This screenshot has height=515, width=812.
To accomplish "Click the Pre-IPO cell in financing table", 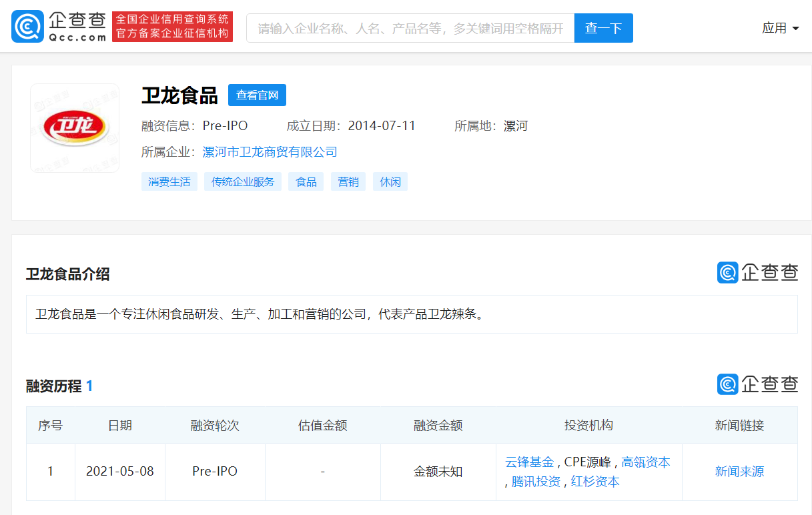I will click(215, 472).
